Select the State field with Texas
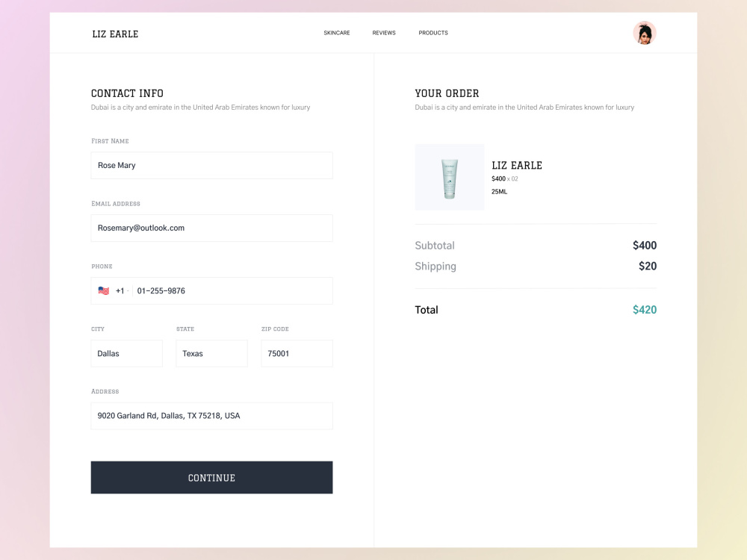This screenshot has height=560, width=747. click(211, 353)
